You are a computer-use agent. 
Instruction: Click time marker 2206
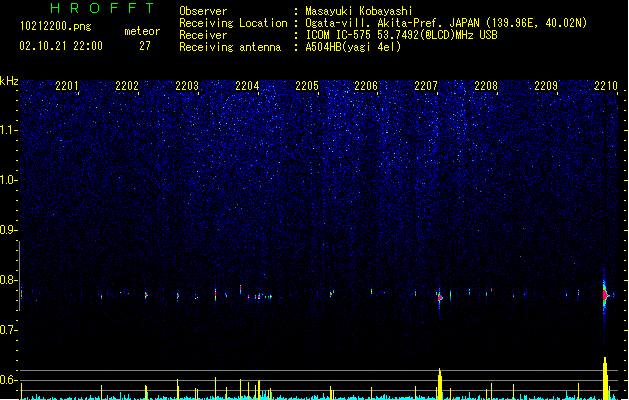[x=366, y=86]
